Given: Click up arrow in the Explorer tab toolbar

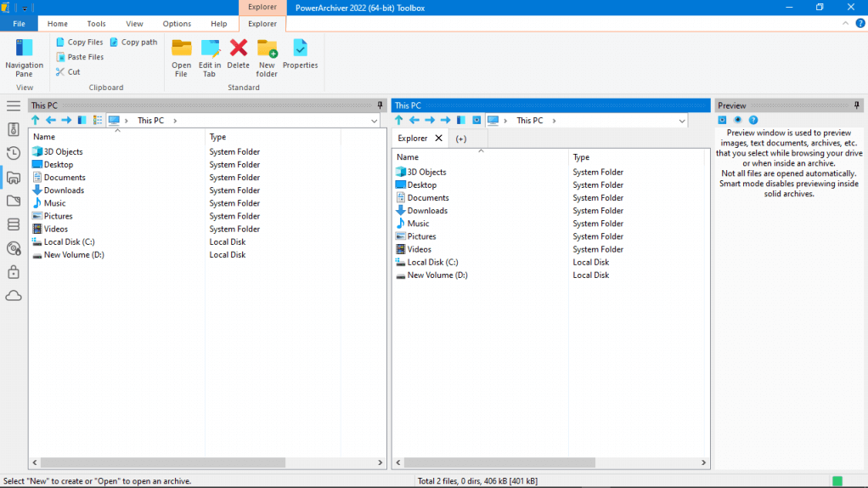Looking at the screenshot, I should point(398,120).
